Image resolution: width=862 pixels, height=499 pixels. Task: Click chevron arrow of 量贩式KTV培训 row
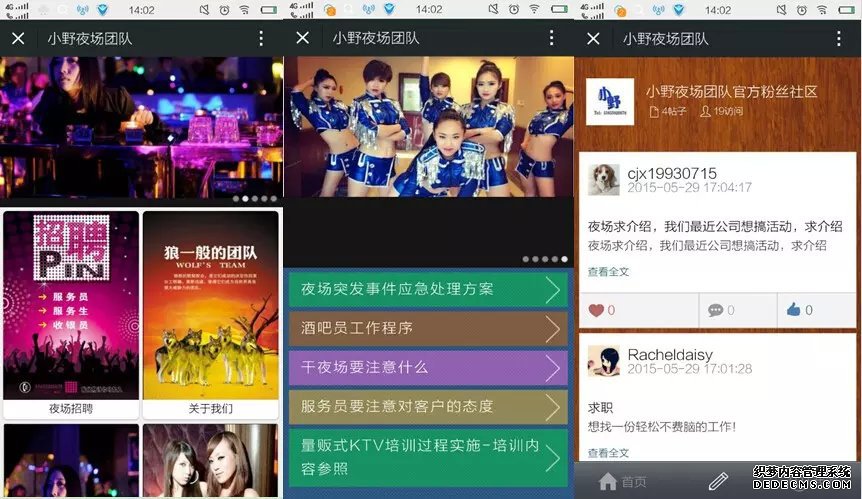click(552, 458)
